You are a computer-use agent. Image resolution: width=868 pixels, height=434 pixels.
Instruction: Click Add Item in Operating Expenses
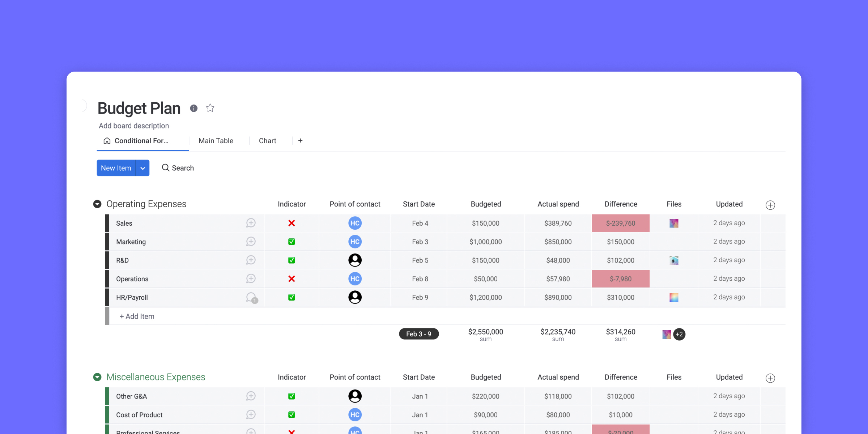coord(137,316)
